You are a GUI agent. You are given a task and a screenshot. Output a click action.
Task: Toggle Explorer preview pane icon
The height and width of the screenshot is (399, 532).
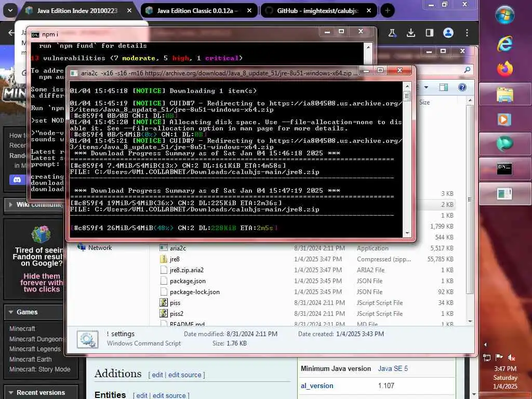click(444, 87)
